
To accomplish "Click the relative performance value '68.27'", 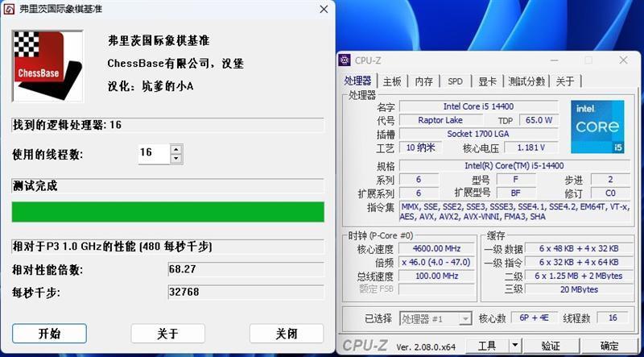I will [246, 269].
